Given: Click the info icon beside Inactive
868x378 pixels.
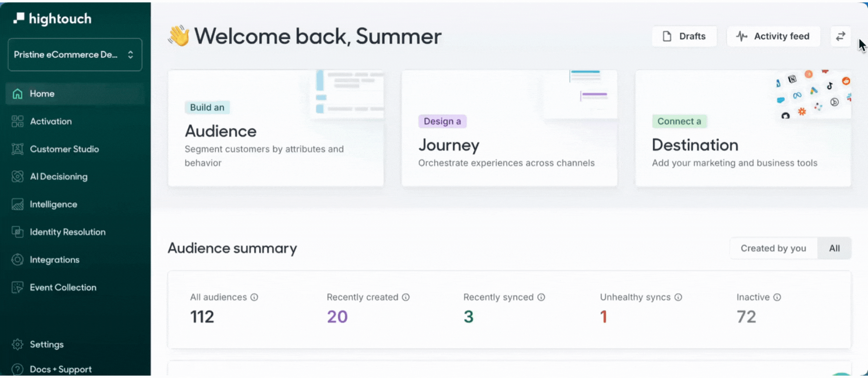Looking at the screenshot, I should tap(777, 297).
